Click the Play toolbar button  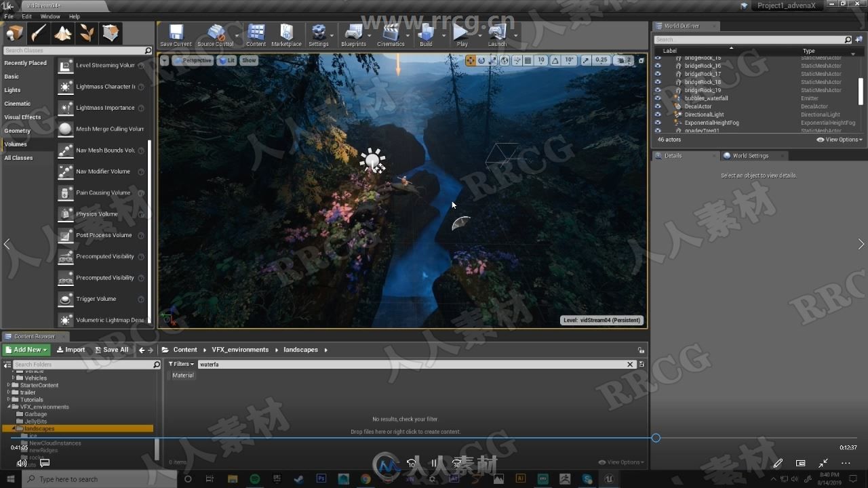click(x=461, y=35)
